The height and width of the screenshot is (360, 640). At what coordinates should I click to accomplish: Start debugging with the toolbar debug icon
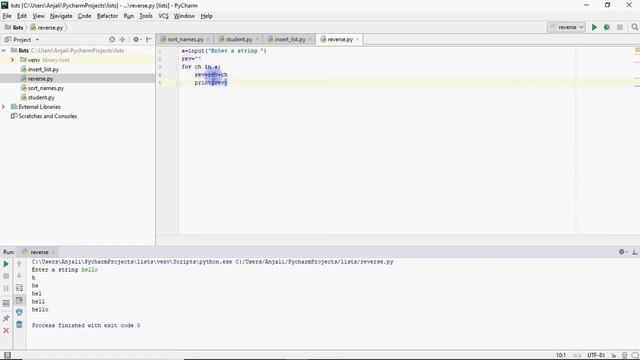click(607, 27)
